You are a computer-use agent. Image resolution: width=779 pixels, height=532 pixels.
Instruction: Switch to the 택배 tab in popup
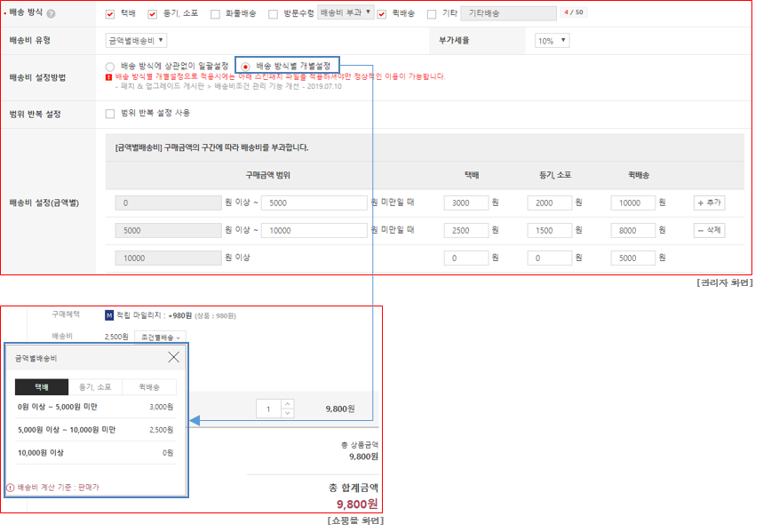(42, 387)
